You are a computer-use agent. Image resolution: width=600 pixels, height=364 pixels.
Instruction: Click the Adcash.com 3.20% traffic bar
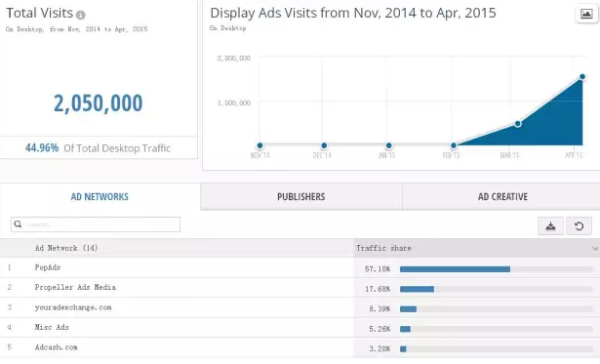click(x=403, y=348)
